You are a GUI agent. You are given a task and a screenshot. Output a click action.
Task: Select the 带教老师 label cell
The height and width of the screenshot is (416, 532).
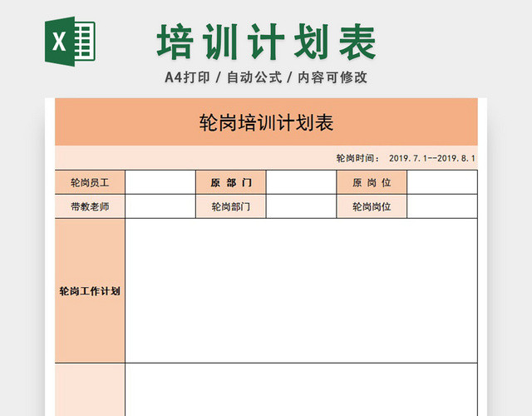[x=90, y=206]
